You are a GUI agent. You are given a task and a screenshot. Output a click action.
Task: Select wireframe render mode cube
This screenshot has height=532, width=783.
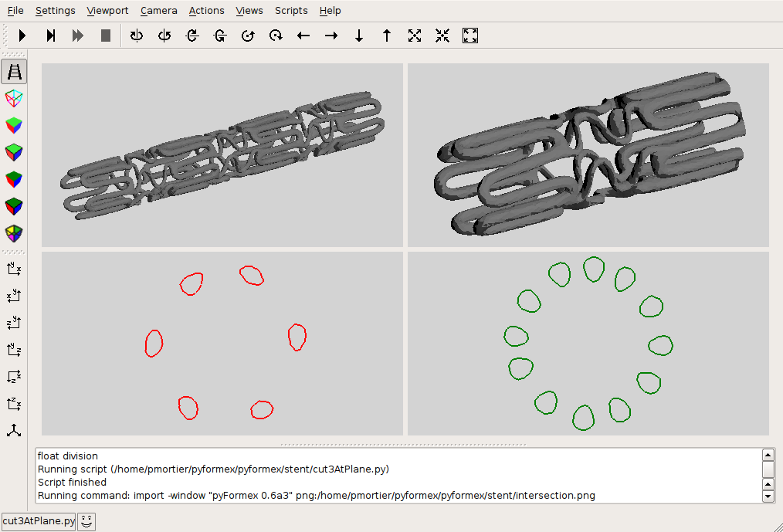pyautogui.click(x=14, y=99)
